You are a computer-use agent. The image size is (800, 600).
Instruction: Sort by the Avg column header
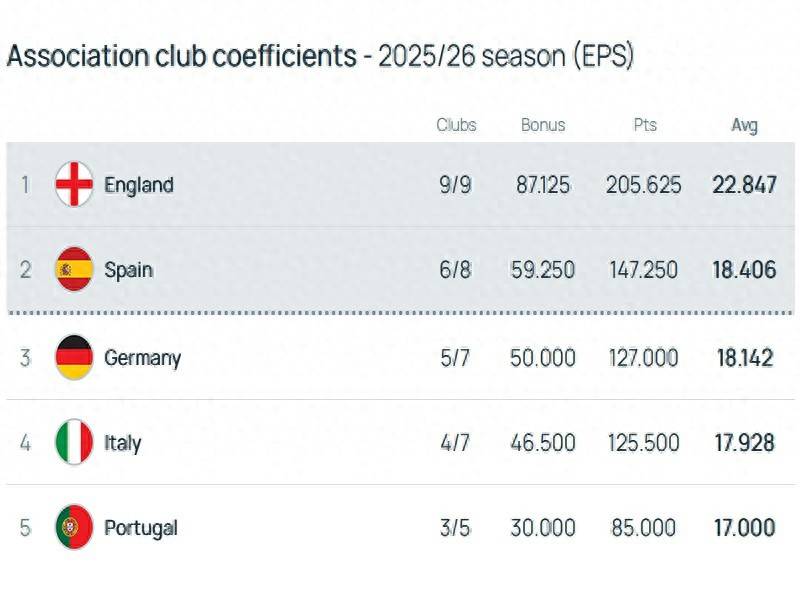[x=744, y=125]
